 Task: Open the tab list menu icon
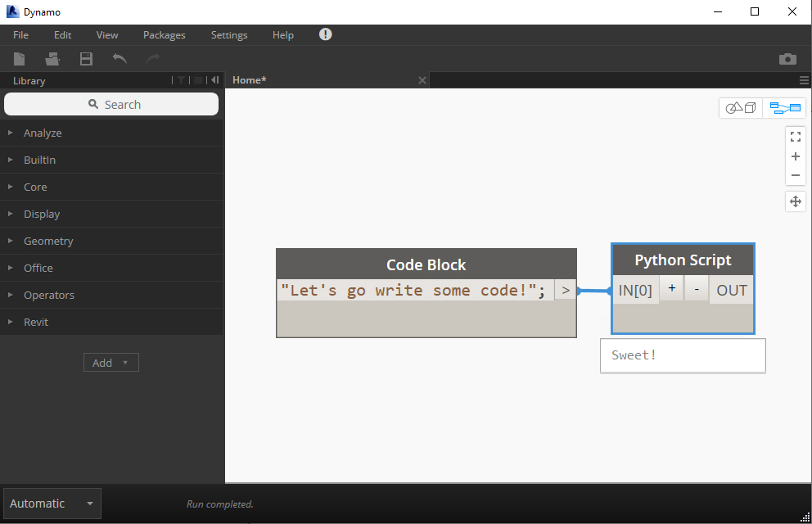804,79
